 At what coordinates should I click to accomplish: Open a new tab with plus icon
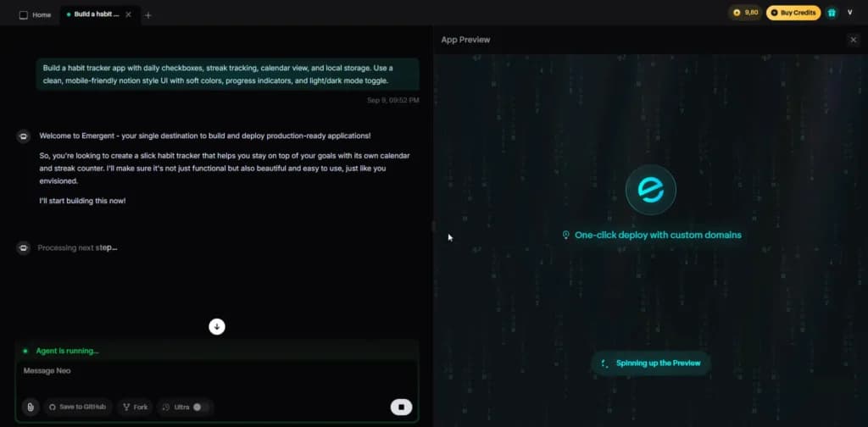(147, 15)
